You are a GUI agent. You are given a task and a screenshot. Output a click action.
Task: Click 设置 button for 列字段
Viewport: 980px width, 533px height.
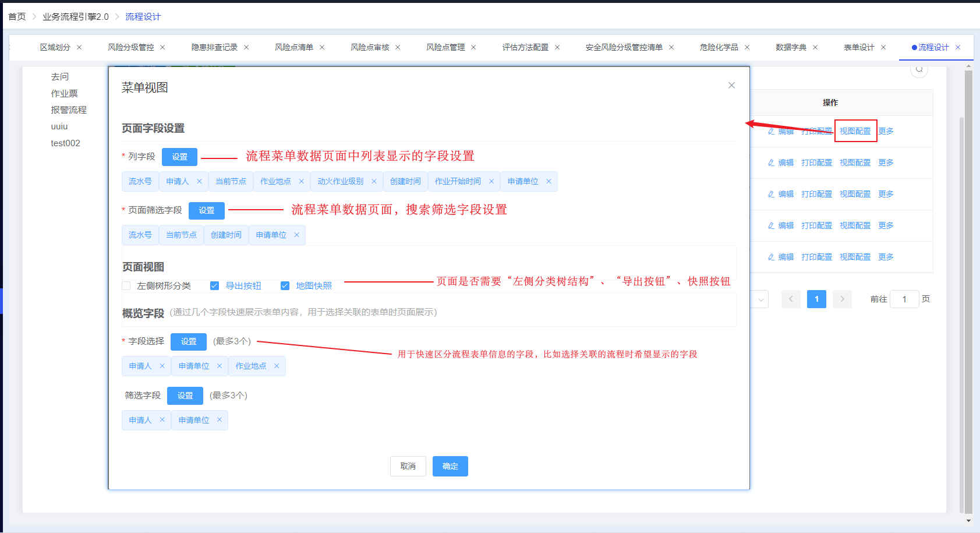coord(180,157)
